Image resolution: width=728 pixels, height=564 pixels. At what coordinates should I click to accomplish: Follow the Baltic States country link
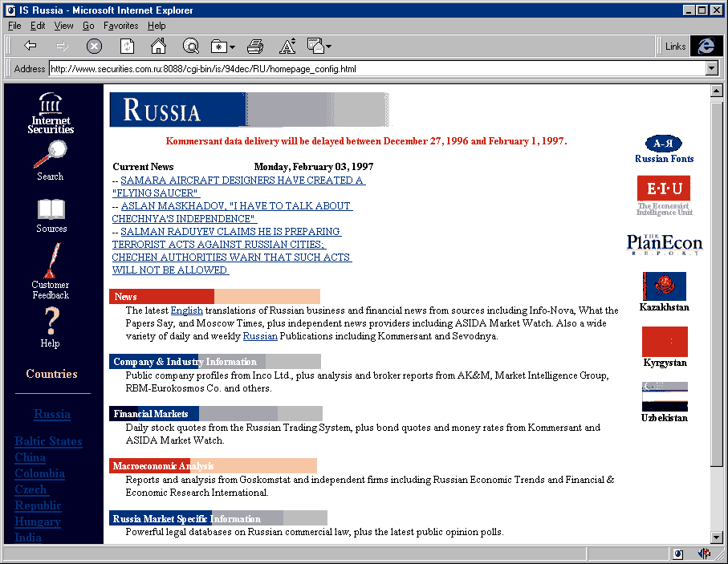48,441
